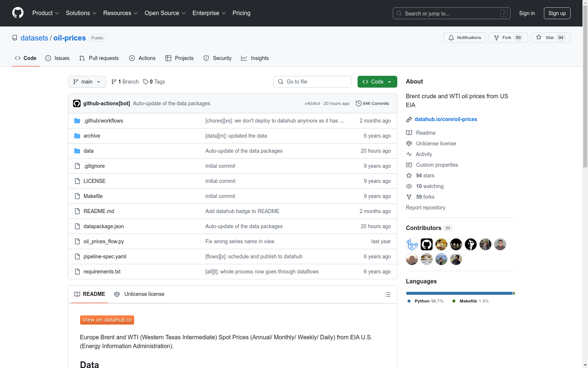This screenshot has width=588, height=368.
Task: Open oil_prices_flow.py file
Action: [x=104, y=241]
